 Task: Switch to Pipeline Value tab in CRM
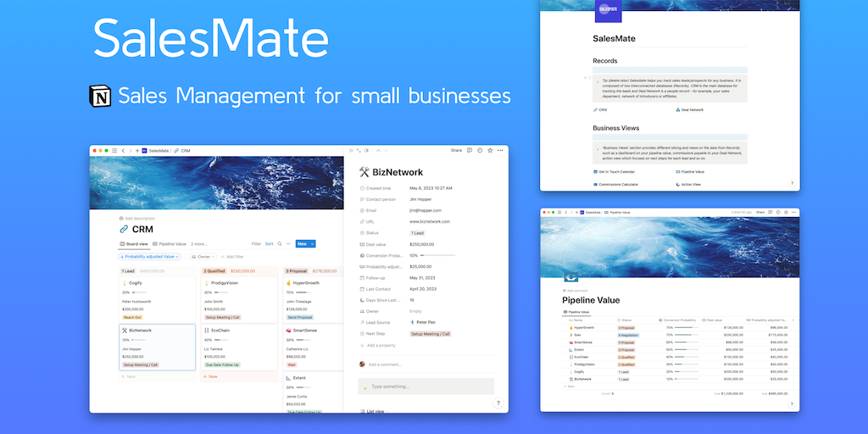(x=170, y=243)
